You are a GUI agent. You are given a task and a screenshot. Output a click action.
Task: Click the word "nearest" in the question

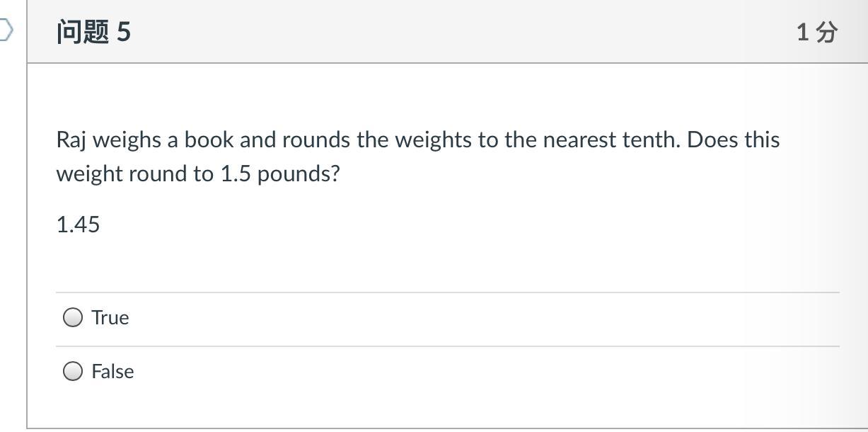click(x=579, y=140)
